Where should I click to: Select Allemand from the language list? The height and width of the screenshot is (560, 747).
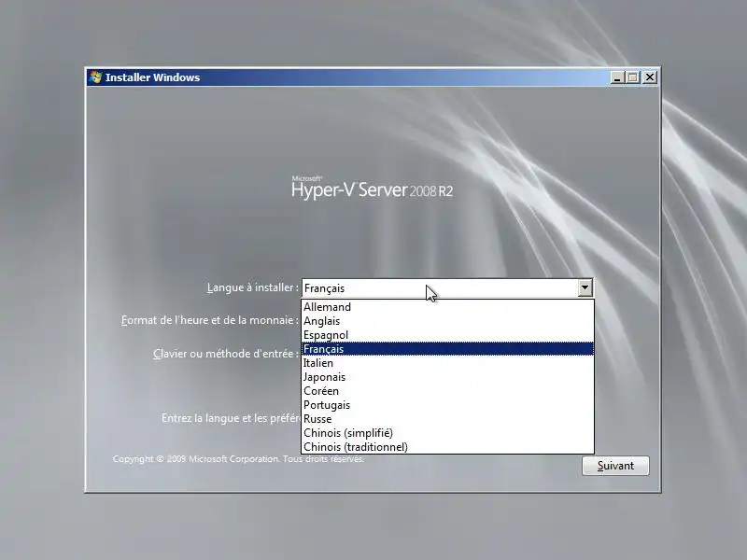click(448, 307)
